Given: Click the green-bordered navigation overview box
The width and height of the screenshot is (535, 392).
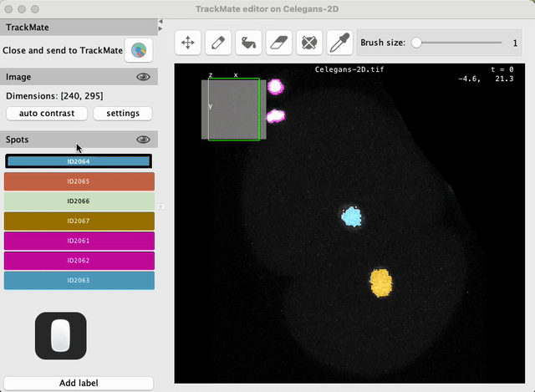Looking at the screenshot, I should click(234, 109).
